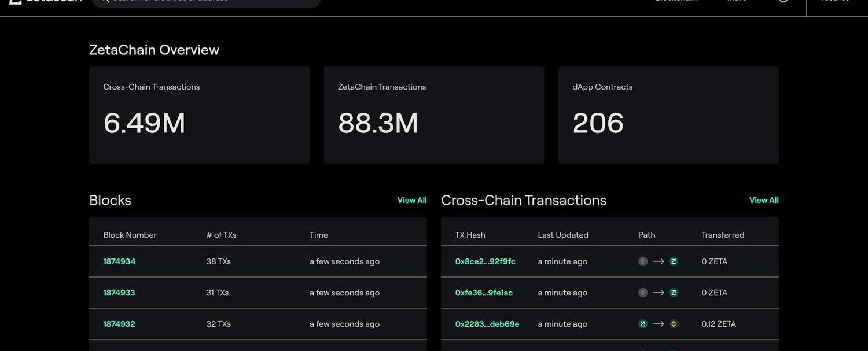Click View All for Blocks

(x=411, y=200)
